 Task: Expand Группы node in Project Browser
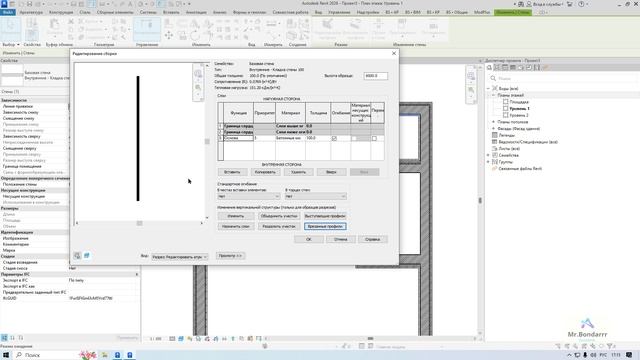489,162
